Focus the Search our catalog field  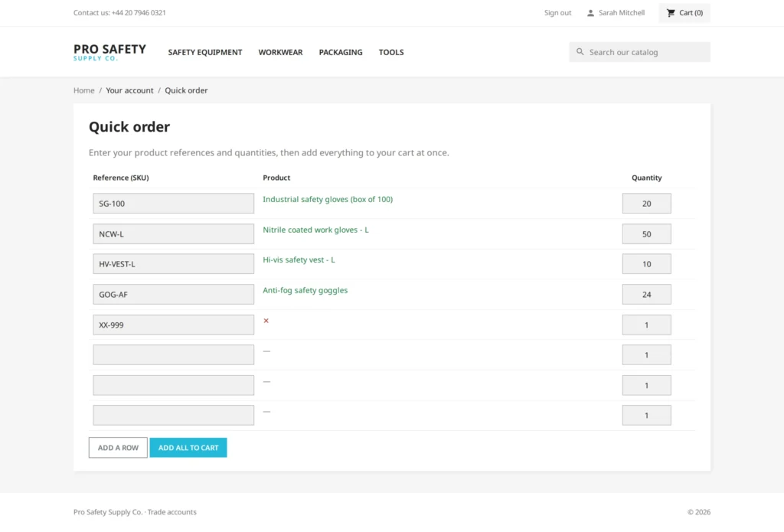click(x=639, y=52)
